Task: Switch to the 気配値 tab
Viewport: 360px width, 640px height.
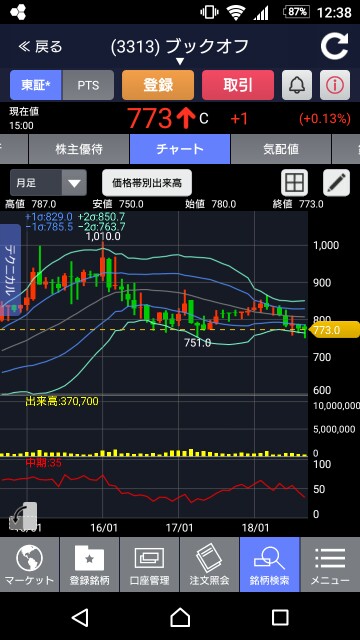Action: click(x=281, y=149)
